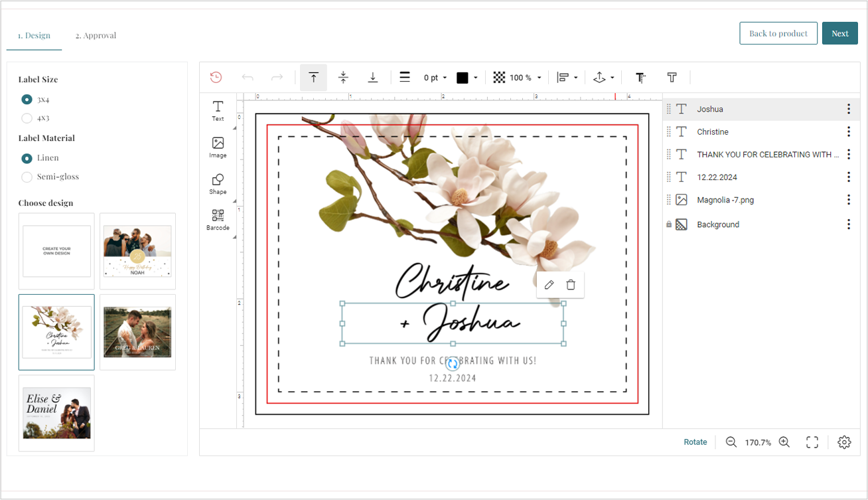Open the border width 0 pt dropdown
The height and width of the screenshot is (500, 868).
click(x=435, y=78)
